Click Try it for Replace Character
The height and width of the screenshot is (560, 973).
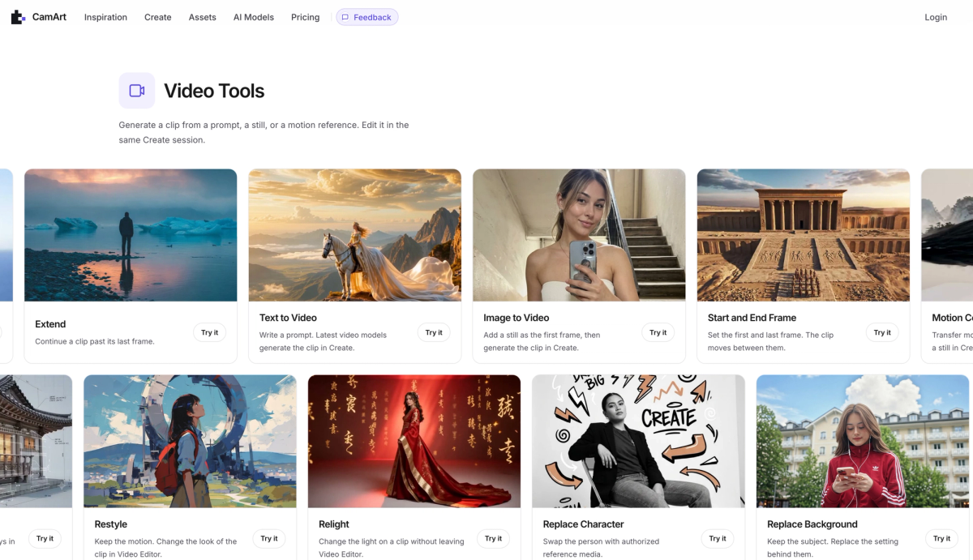point(718,538)
